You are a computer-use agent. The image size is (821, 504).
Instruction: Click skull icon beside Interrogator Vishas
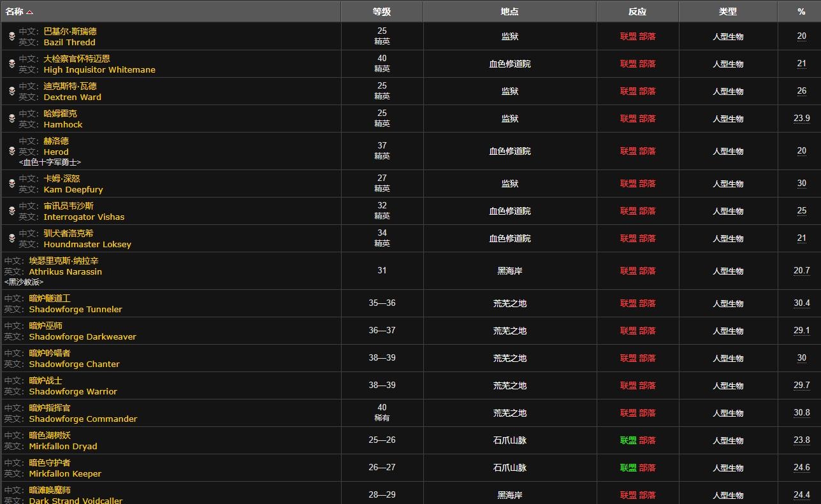(x=11, y=211)
